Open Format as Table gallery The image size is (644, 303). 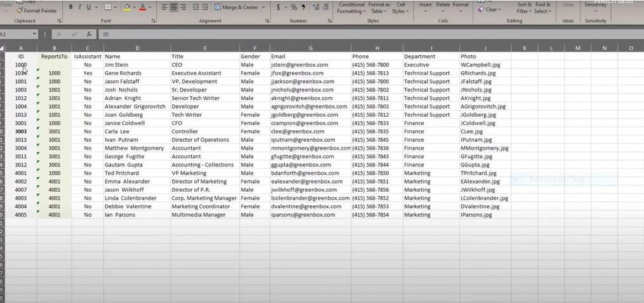click(x=379, y=8)
